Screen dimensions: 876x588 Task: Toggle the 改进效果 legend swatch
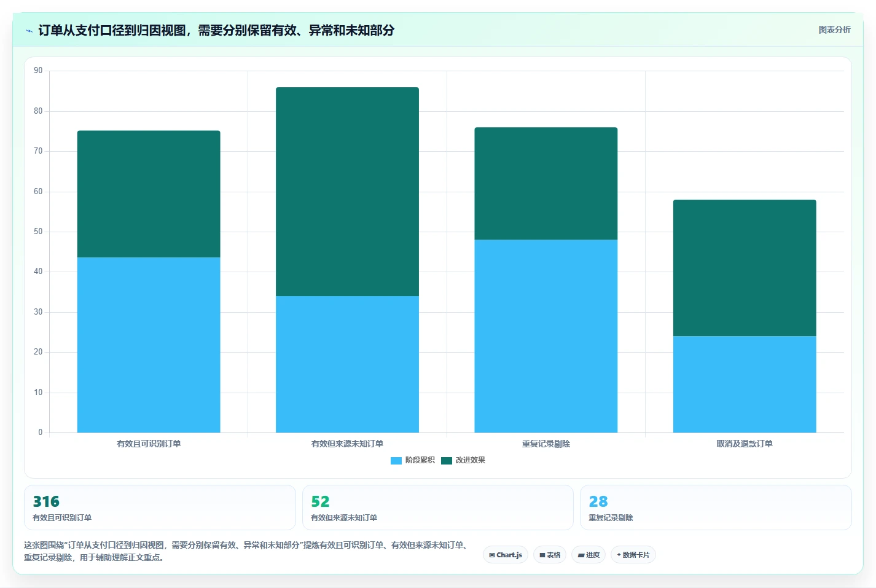click(x=447, y=460)
